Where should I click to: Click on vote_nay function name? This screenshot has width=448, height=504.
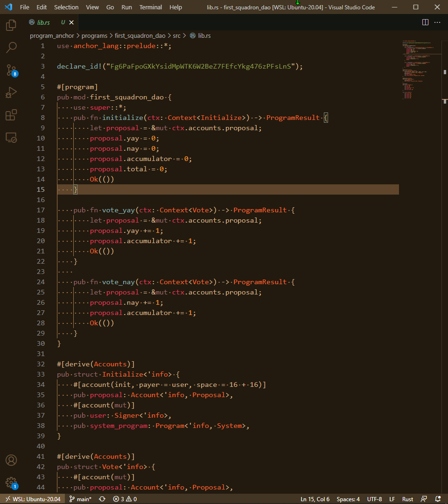tap(118, 282)
